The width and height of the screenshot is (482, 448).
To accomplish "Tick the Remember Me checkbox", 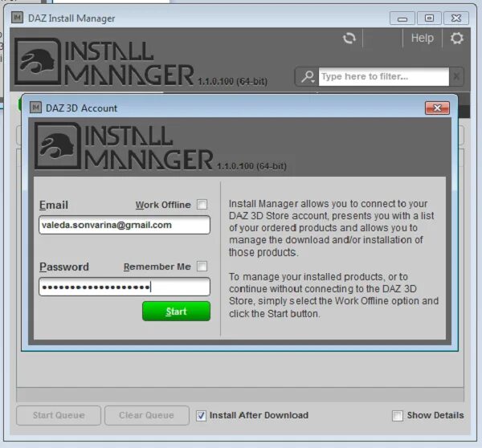I will pos(202,266).
